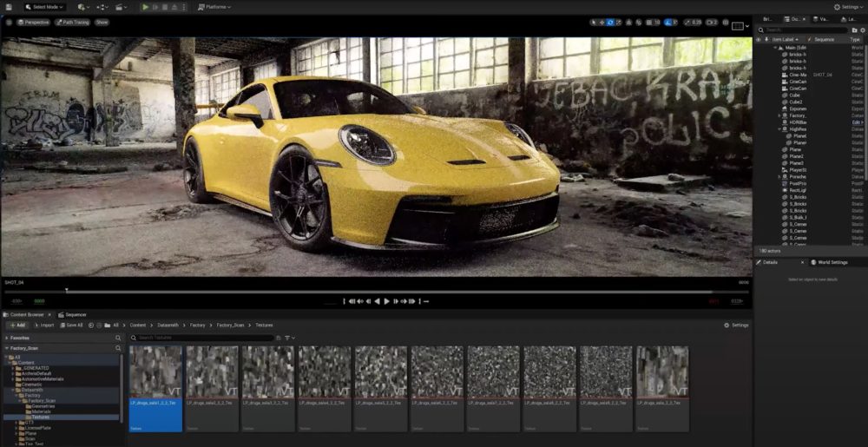The image size is (868, 447).
Task: Select the Cube actor in Outliner
Action: tap(794, 95)
